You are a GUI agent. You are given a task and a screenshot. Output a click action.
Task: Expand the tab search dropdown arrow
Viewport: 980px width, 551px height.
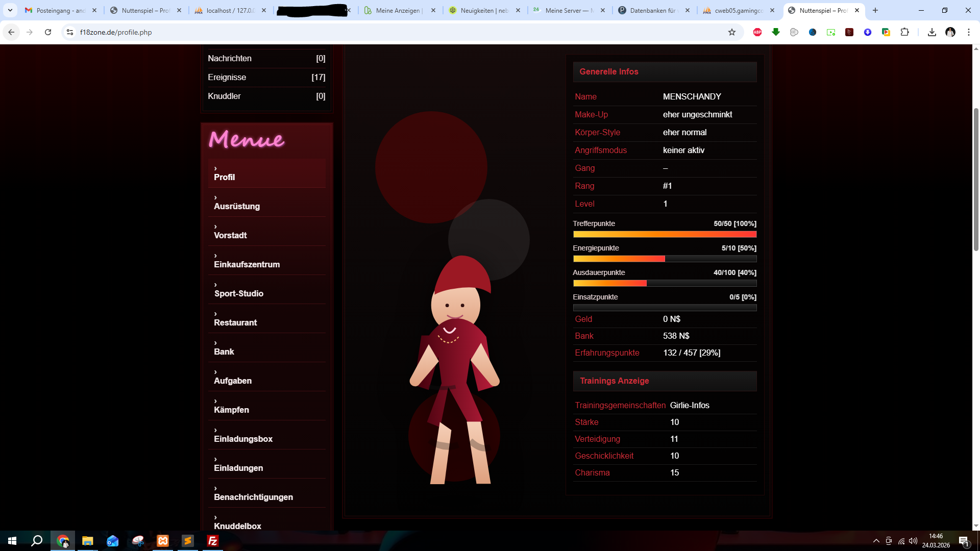pyautogui.click(x=10, y=10)
